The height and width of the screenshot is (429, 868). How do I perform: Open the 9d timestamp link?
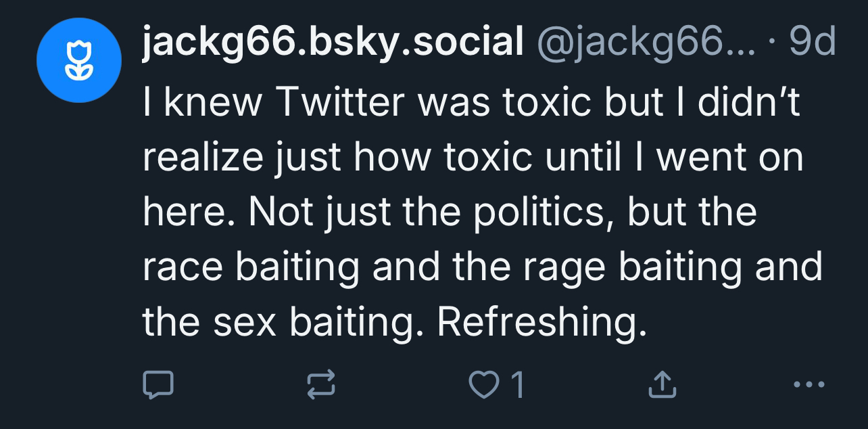point(813,44)
